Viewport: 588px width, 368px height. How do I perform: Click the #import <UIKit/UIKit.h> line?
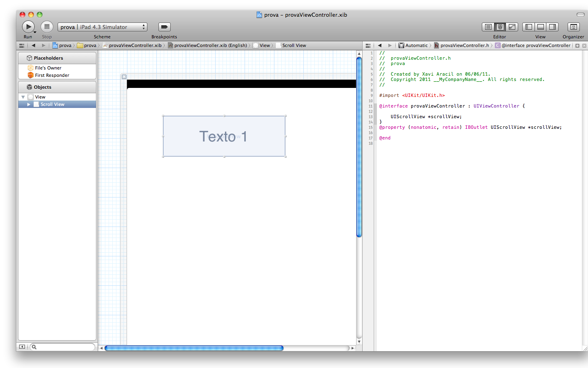(412, 95)
